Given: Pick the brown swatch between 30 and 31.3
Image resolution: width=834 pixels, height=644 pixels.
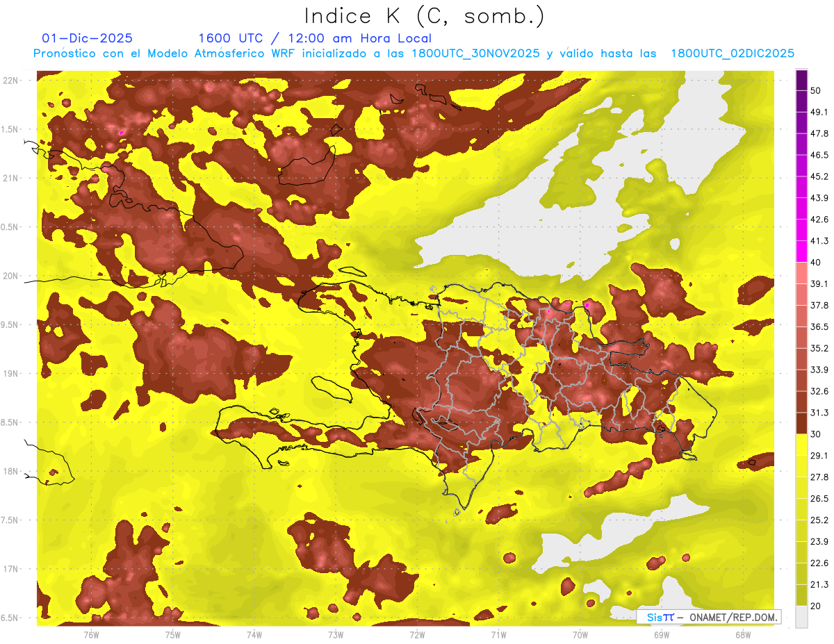Looking at the screenshot, I should pos(802,424).
